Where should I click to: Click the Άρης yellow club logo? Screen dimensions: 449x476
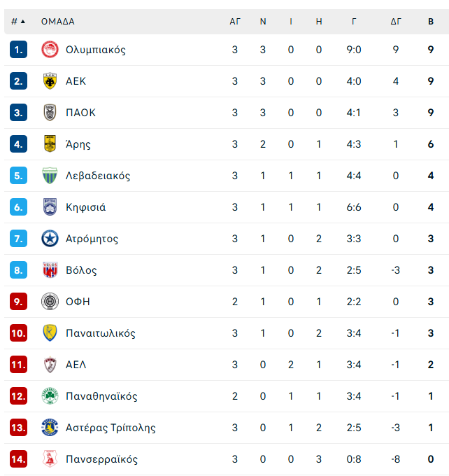[x=50, y=144]
